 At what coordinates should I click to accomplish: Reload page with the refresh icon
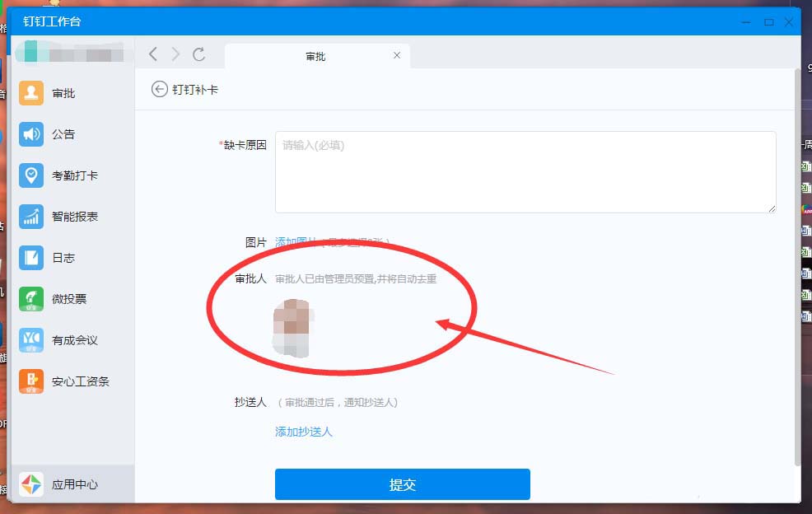point(198,54)
